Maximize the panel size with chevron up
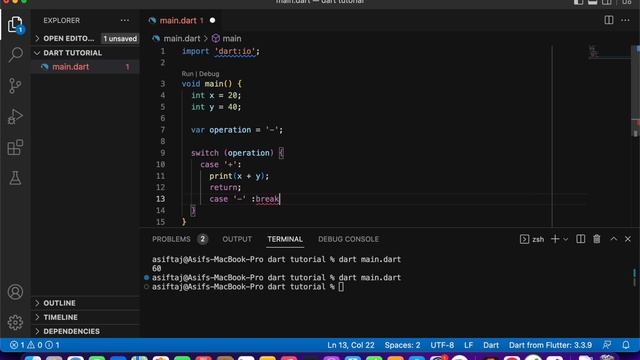 pyautogui.click(x=613, y=239)
